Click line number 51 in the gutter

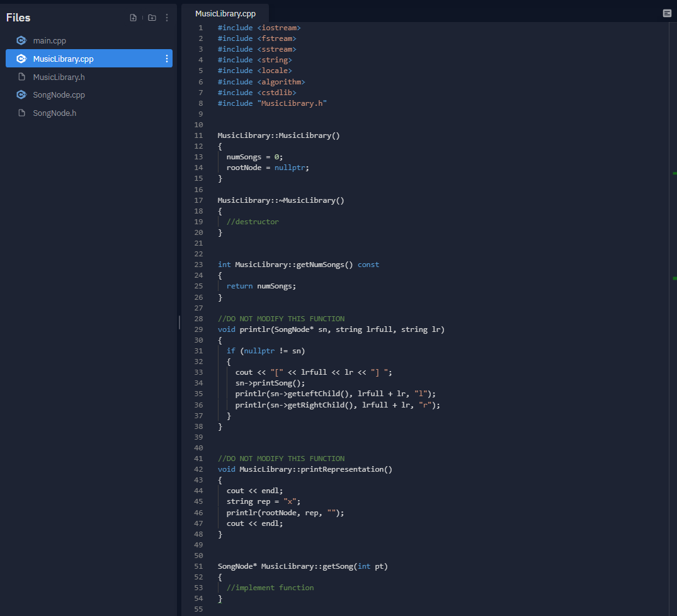pyautogui.click(x=198, y=566)
